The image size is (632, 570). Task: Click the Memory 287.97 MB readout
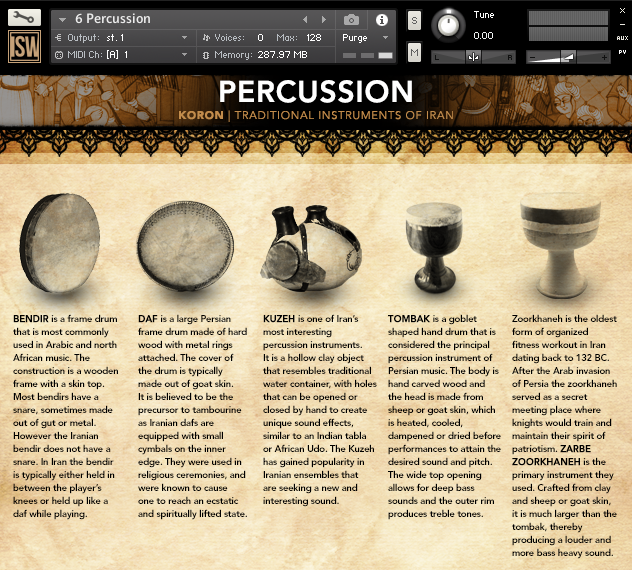(282, 55)
